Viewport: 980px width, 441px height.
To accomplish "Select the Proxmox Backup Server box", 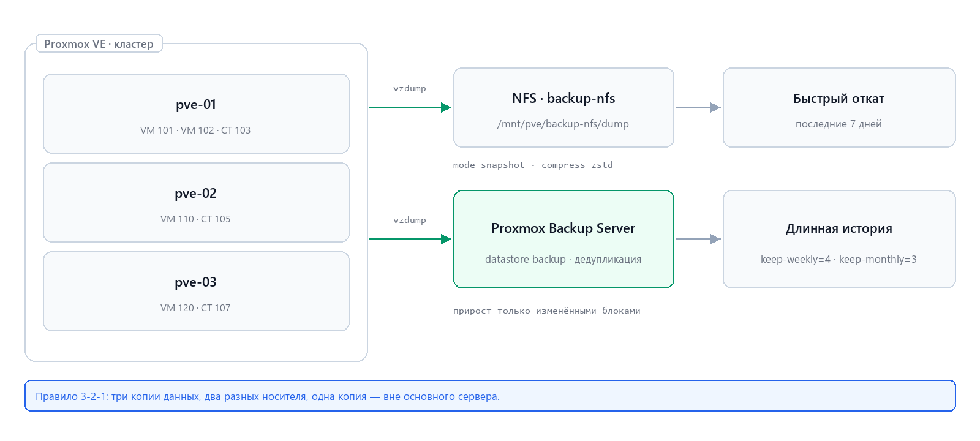I will (563, 239).
